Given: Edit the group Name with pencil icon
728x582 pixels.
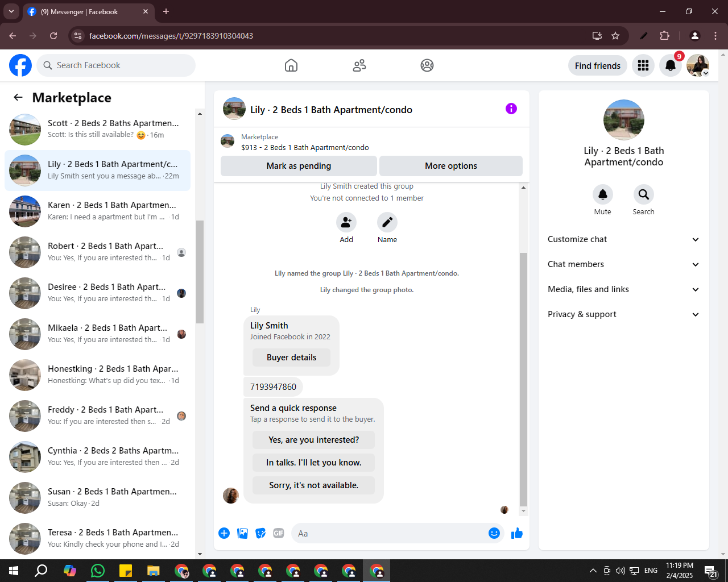Looking at the screenshot, I should point(387,222).
